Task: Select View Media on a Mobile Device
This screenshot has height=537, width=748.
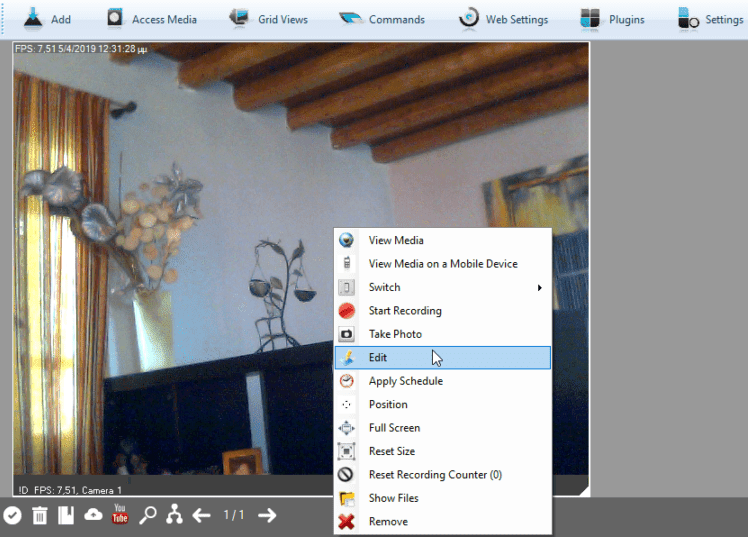Action: (443, 264)
